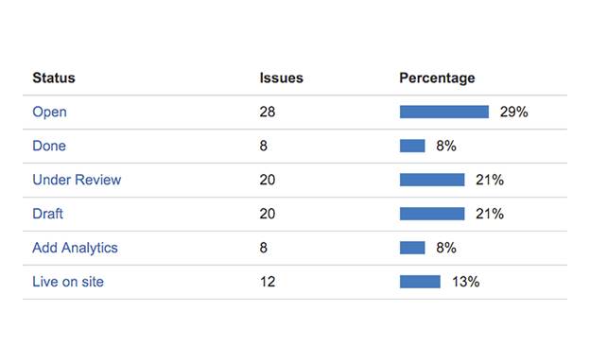
Task: Click the percentage bar in Draft row
Action: tap(432, 214)
